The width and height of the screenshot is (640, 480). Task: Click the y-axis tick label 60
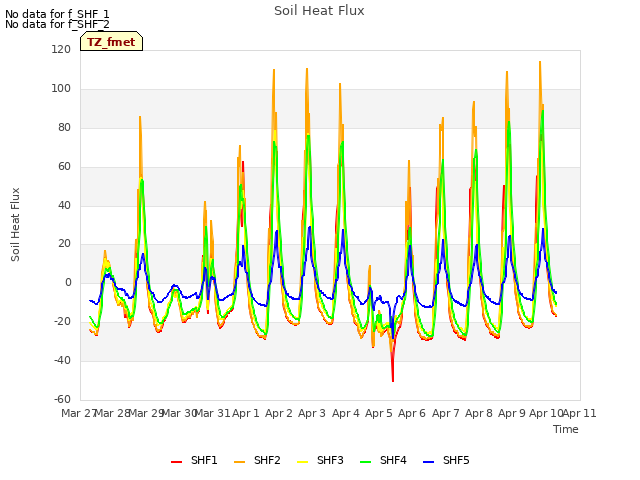click(64, 167)
